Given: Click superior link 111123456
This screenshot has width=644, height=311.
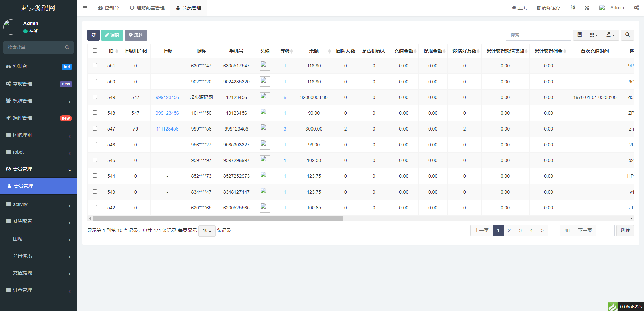Looking at the screenshot, I should (167, 129).
